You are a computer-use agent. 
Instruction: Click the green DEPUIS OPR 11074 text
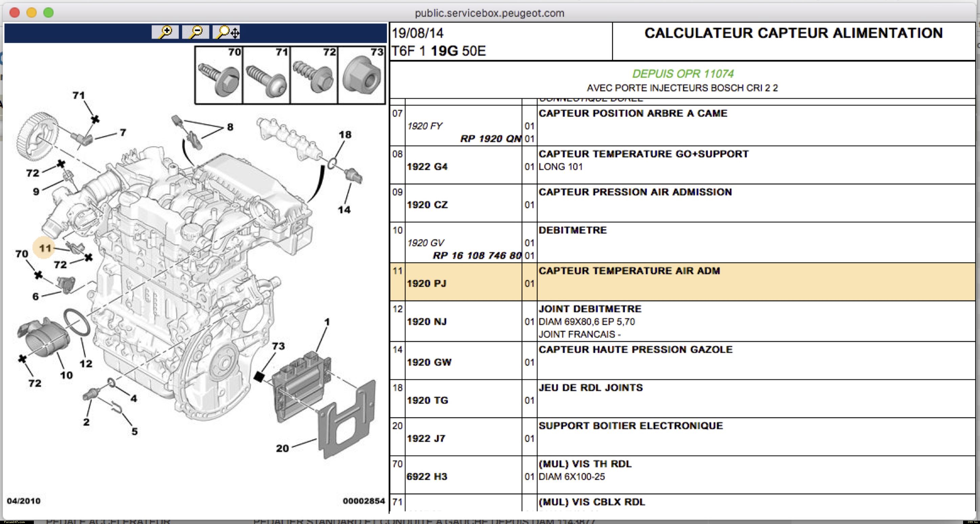click(682, 74)
